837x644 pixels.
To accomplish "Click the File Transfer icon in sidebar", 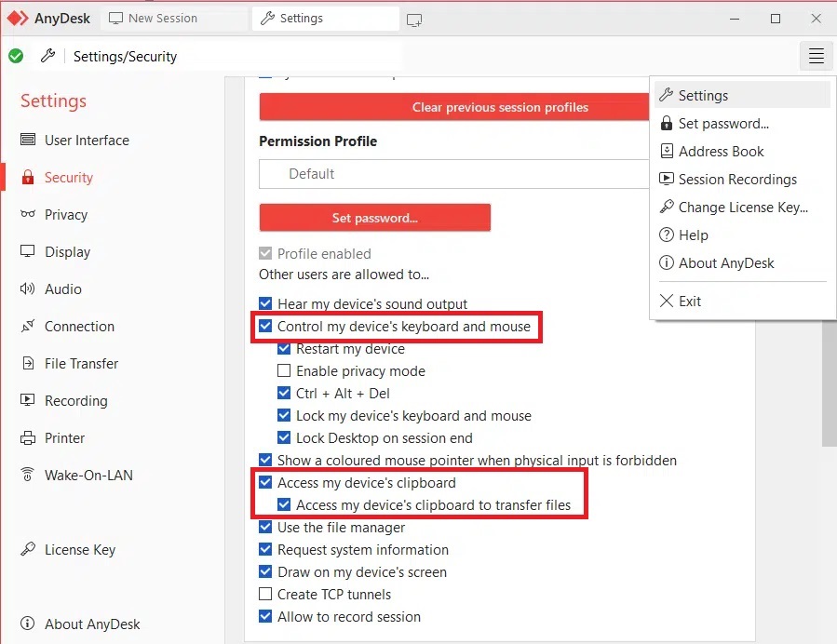I will point(28,363).
